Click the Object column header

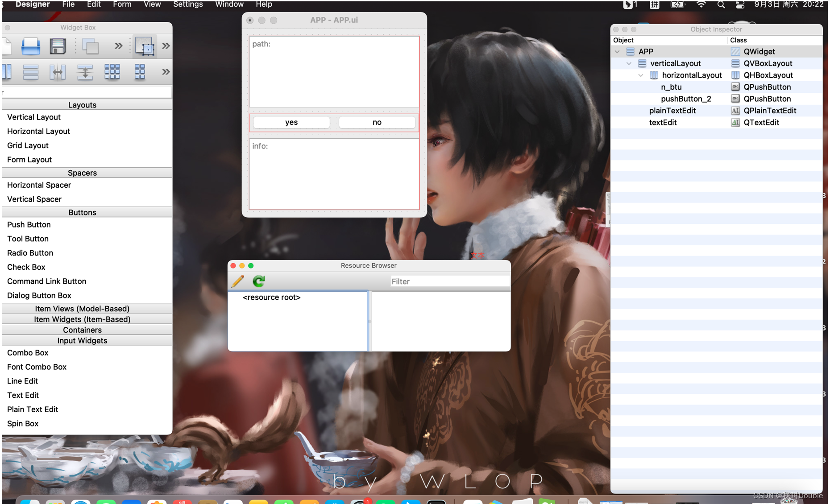pyautogui.click(x=669, y=40)
